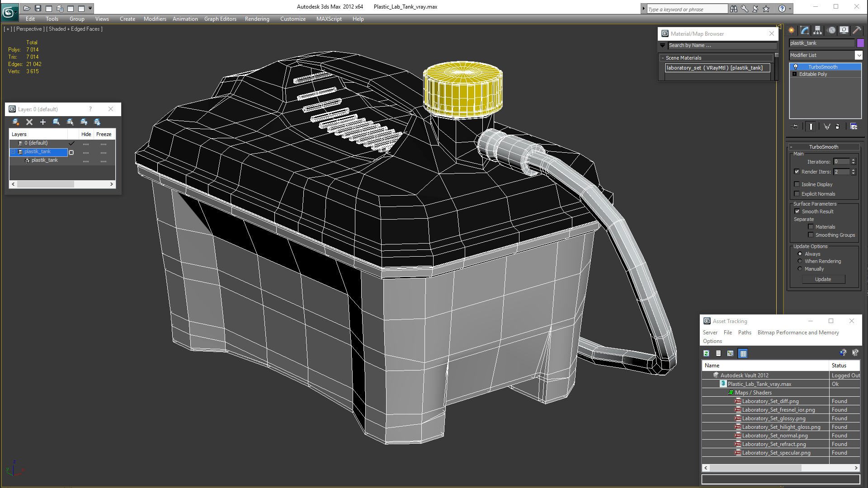Click Table View icon in Asset Tracking

coord(743,353)
